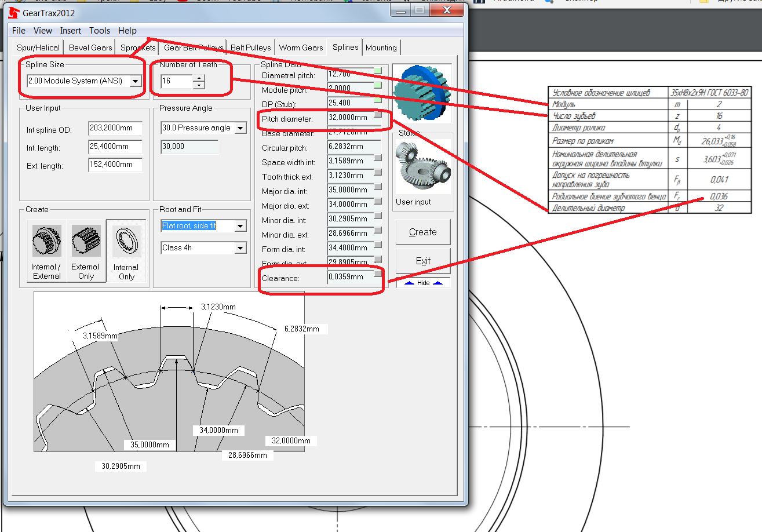Click the Exit button

pos(423,261)
